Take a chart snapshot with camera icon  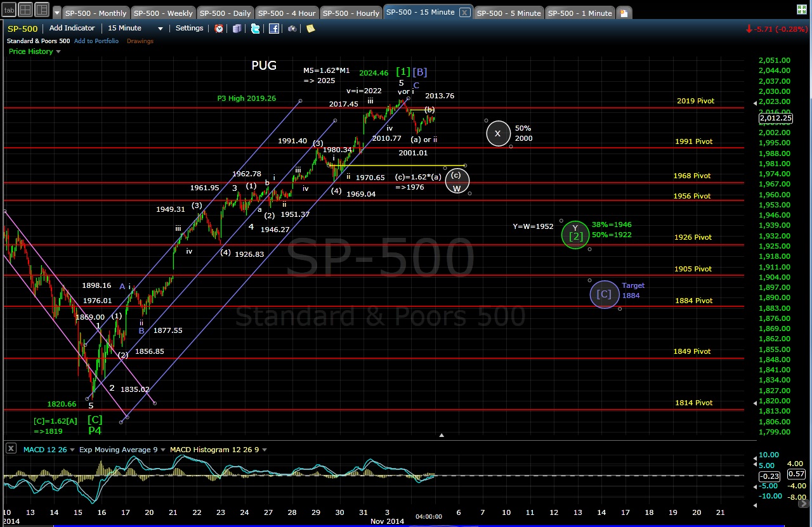tap(292, 29)
